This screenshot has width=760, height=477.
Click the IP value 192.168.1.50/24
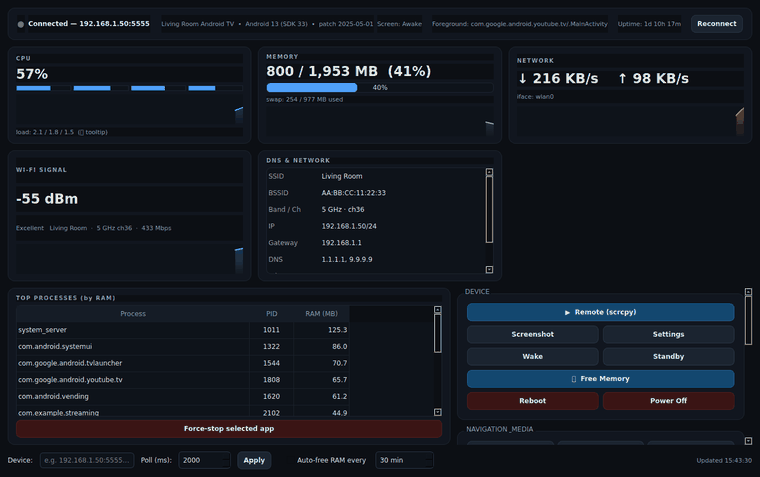[349, 226]
